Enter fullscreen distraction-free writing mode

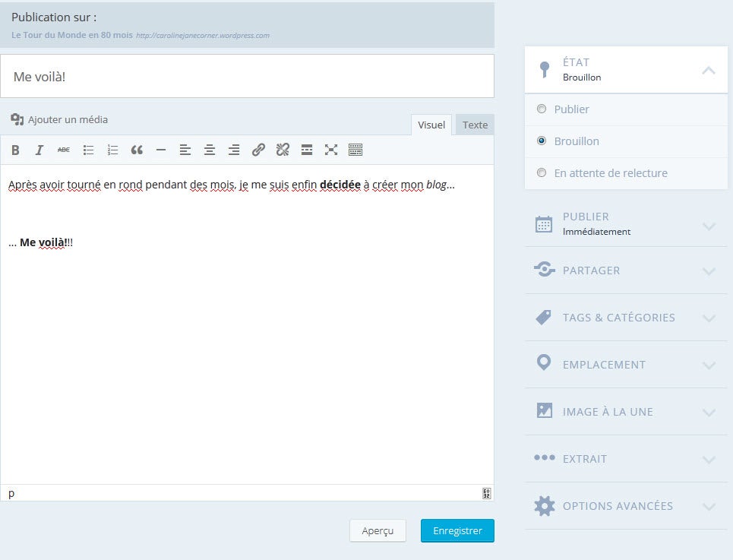coord(331,150)
